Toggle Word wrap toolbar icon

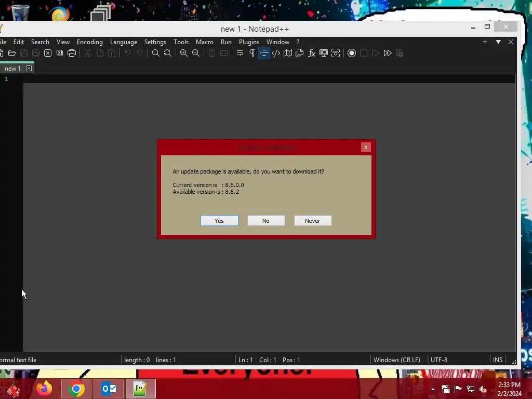[x=240, y=53]
